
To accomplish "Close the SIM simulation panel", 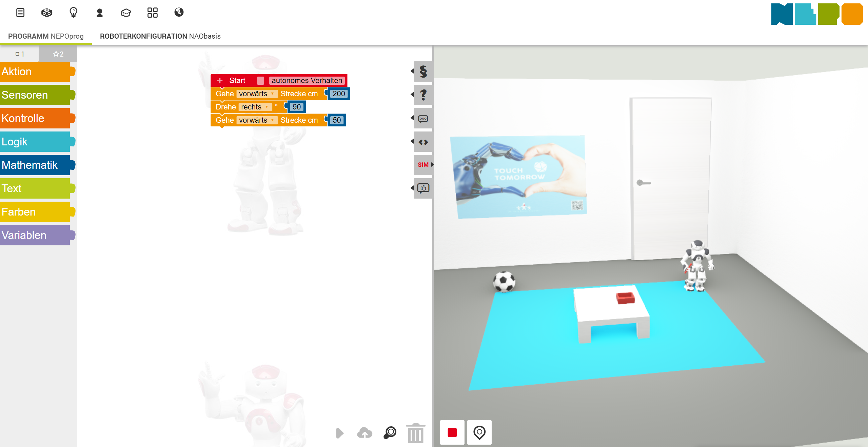I will pyautogui.click(x=423, y=165).
